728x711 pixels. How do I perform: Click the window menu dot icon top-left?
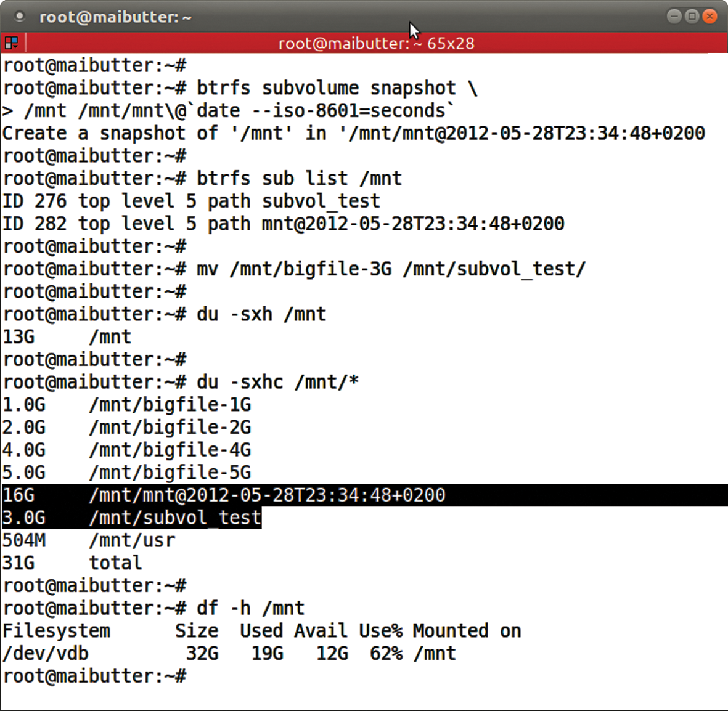[x=19, y=16]
